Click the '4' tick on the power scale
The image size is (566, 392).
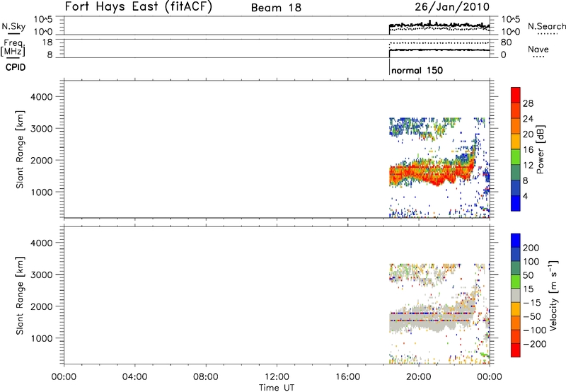click(x=525, y=196)
